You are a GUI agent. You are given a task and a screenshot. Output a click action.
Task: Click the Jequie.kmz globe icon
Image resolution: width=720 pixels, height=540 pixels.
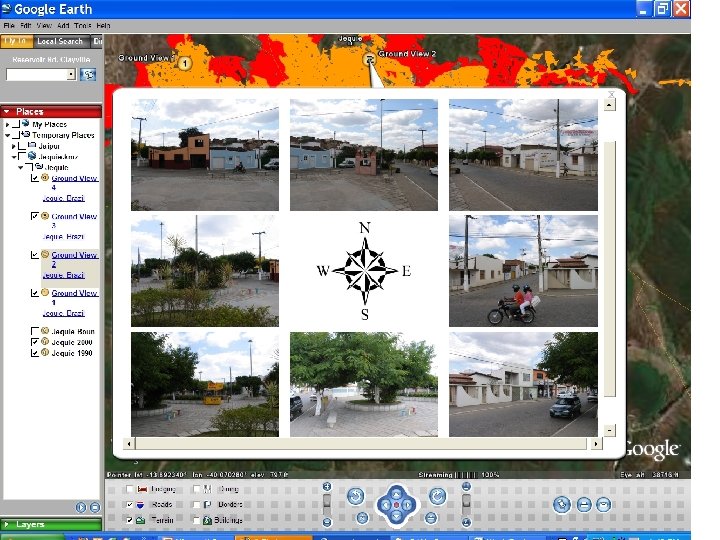tap(32, 156)
